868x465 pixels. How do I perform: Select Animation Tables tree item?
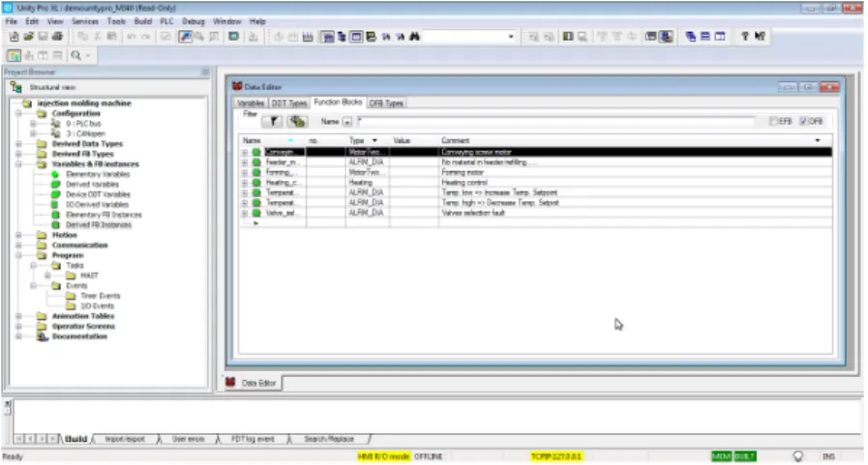point(83,316)
